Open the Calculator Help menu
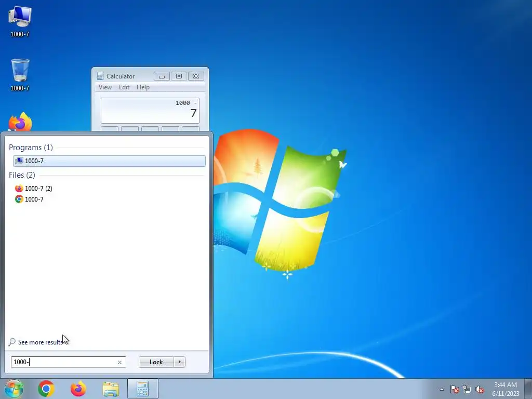The height and width of the screenshot is (399, 532). tap(143, 87)
